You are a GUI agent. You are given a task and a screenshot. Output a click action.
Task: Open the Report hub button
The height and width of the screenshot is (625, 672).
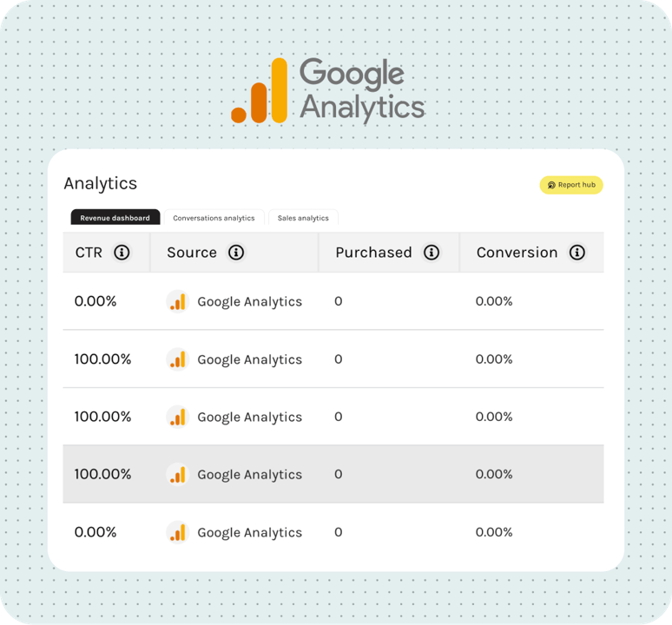pos(571,185)
